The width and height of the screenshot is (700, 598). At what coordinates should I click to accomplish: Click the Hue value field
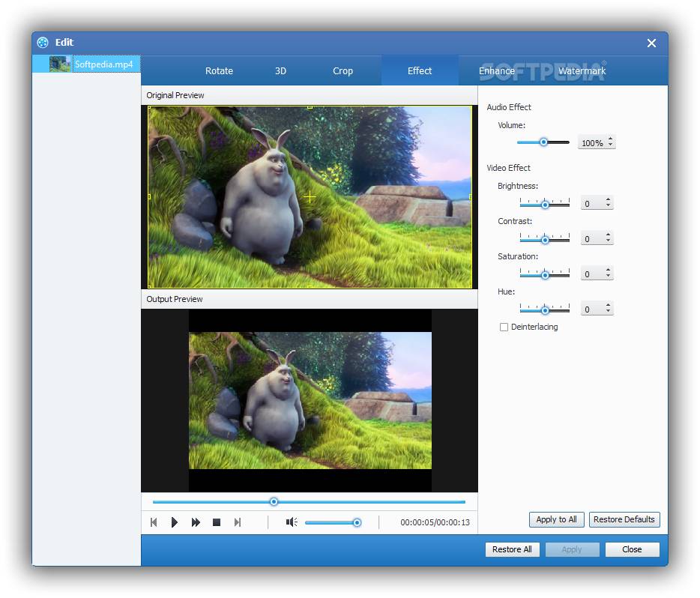pyautogui.click(x=592, y=309)
